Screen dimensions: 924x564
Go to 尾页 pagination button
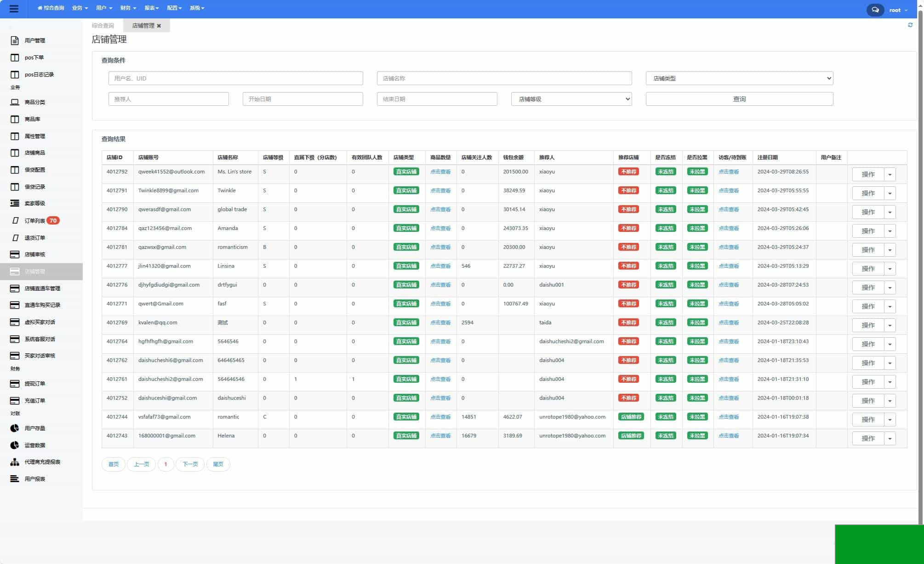218,464
